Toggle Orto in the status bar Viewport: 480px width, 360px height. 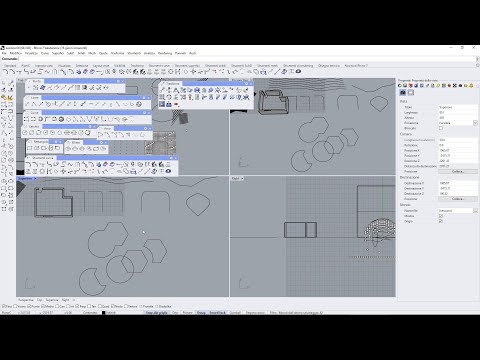point(175,313)
